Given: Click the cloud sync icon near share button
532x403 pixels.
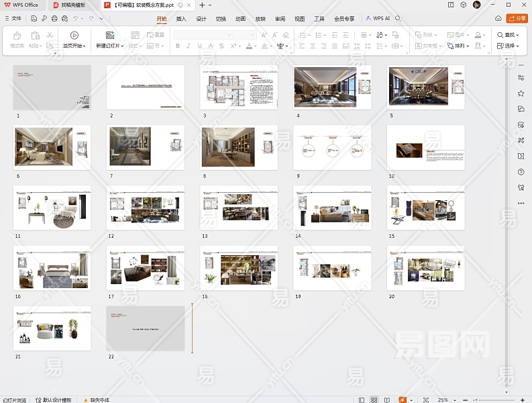Looking at the screenshot, I should (498, 19).
